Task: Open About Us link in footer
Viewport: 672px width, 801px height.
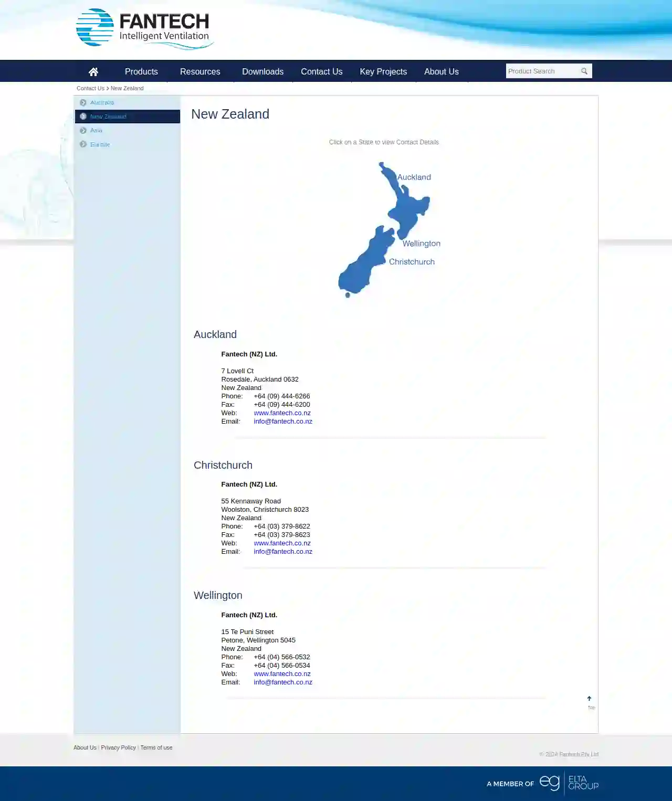Action: point(85,747)
